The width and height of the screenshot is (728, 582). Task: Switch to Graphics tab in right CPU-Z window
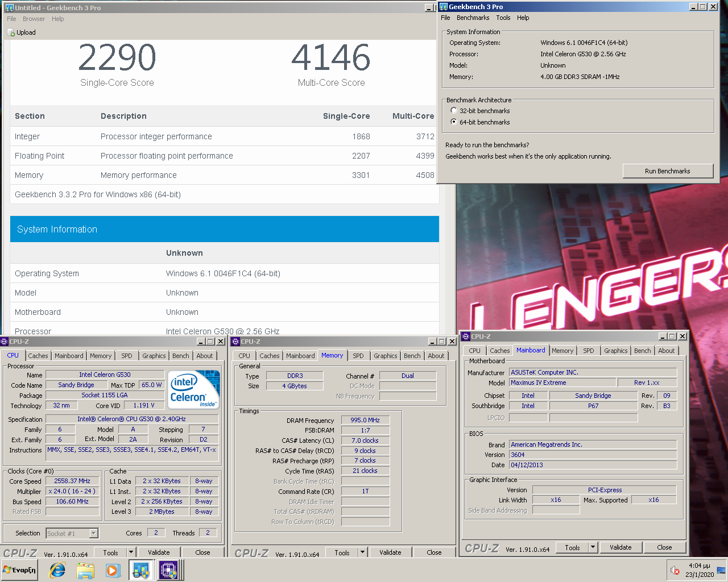[616, 351]
